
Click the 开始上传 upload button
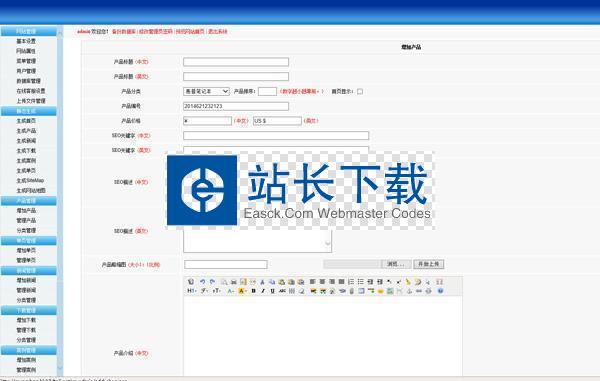click(429, 264)
